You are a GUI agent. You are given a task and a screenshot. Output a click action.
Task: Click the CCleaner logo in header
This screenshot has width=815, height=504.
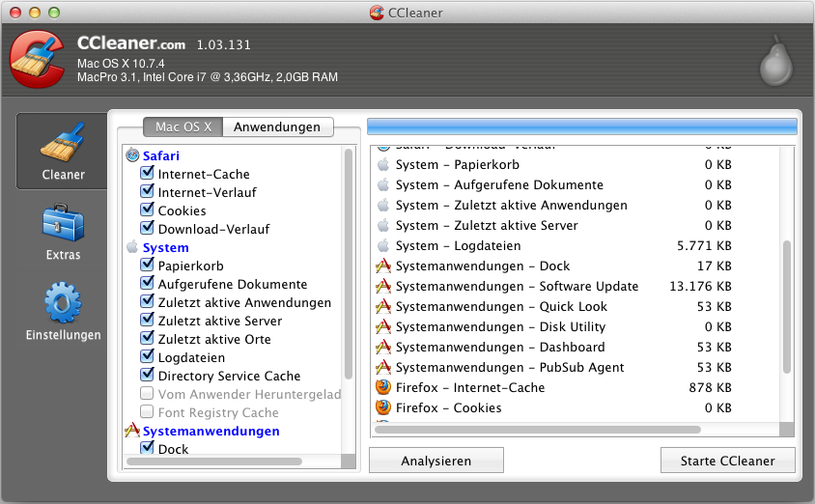click(x=37, y=59)
